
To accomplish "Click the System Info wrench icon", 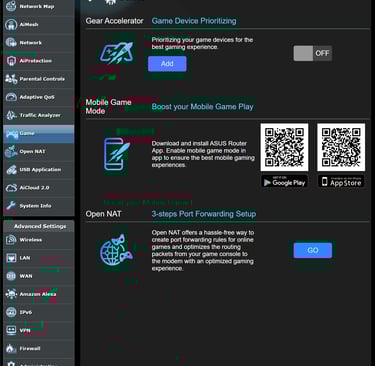I will coord(11,206).
